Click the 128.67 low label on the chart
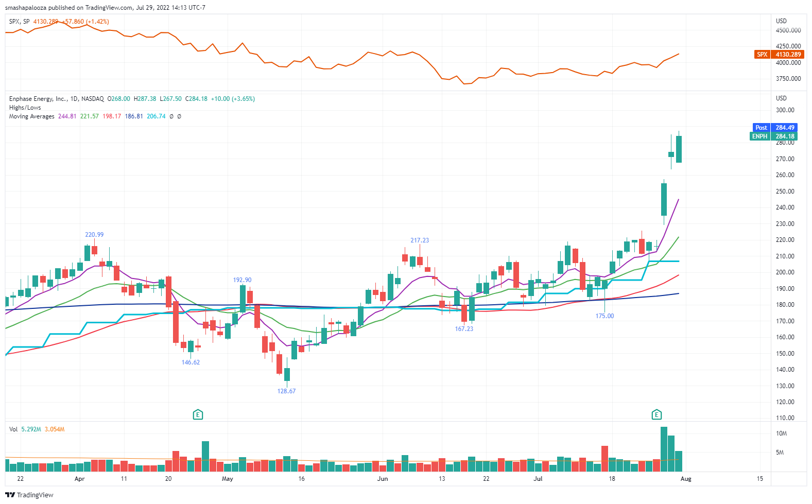812x504 pixels. tap(287, 391)
